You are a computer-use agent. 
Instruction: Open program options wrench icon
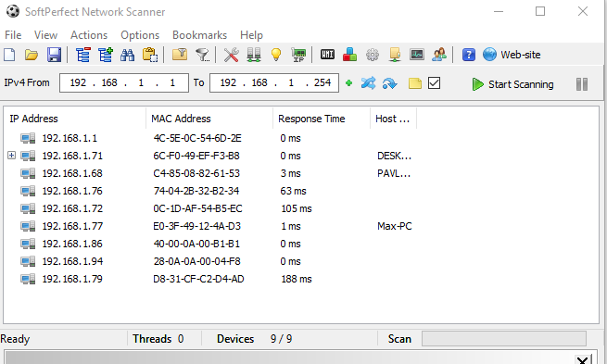[231, 55]
